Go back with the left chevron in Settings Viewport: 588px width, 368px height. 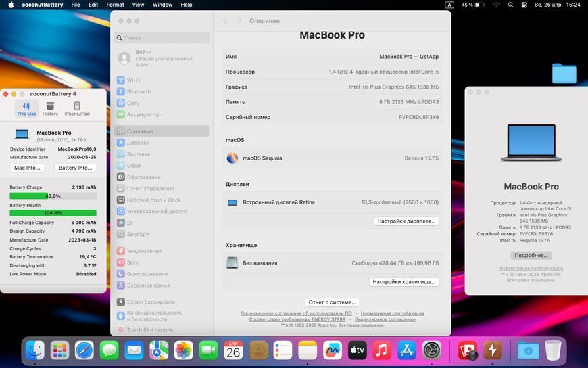[225, 21]
